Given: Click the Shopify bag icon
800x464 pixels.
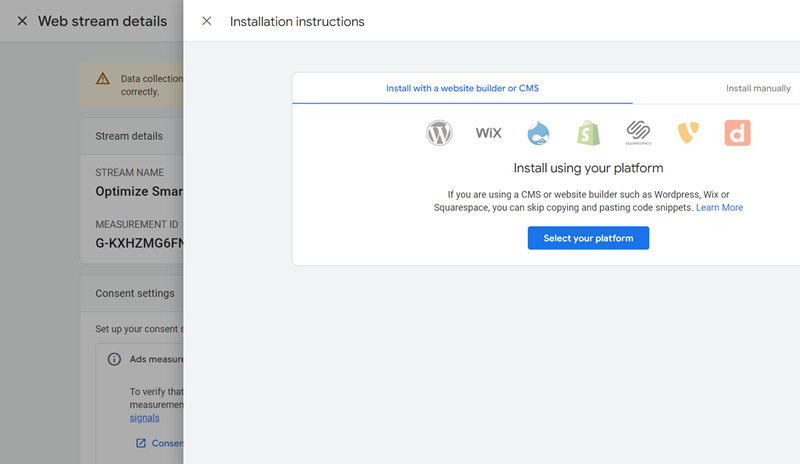Looking at the screenshot, I should (588, 133).
